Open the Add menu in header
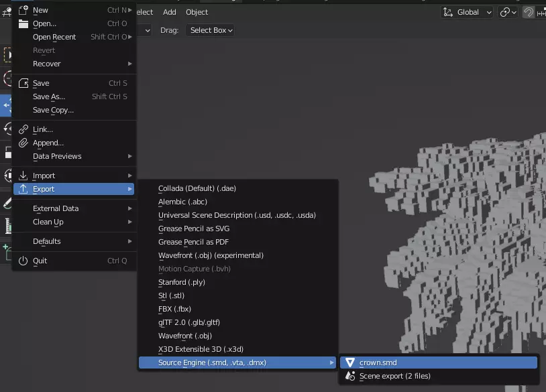The width and height of the screenshot is (546, 392). pyautogui.click(x=170, y=12)
